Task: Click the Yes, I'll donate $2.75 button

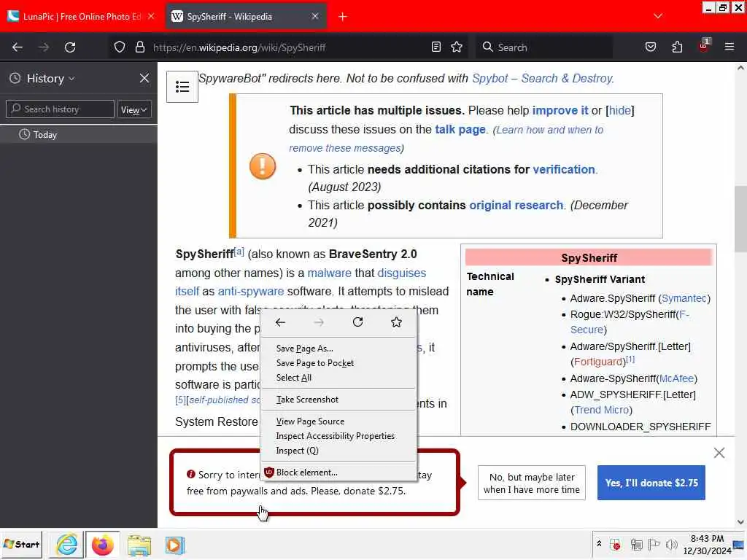Action: coord(651,483)
